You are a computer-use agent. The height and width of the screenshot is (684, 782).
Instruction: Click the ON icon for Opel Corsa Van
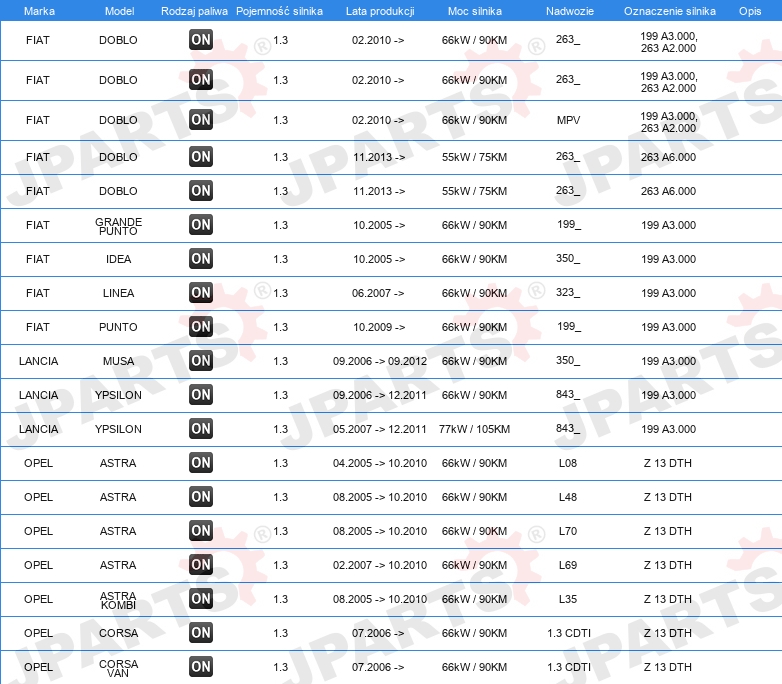[x=201, y=667]
